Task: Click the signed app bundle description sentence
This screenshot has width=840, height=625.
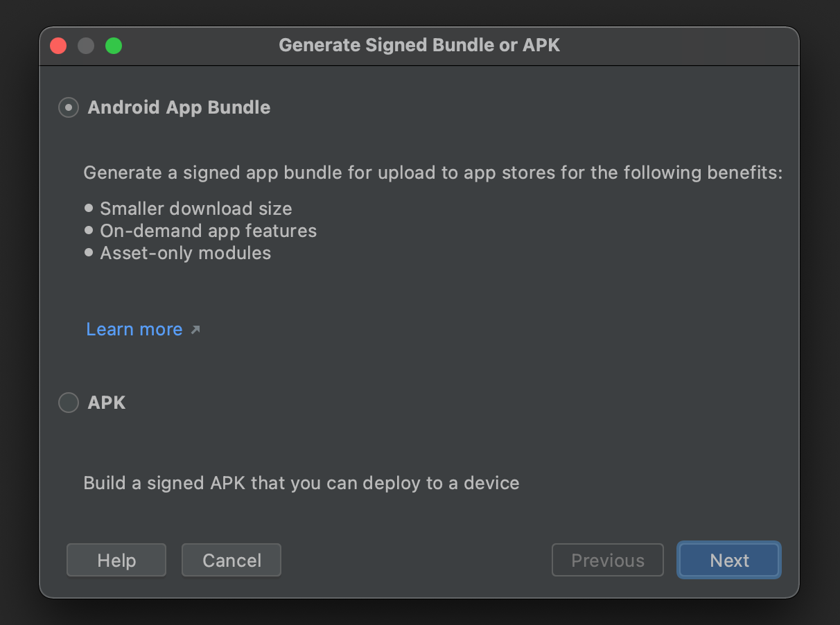Action: tap(432, 173)
